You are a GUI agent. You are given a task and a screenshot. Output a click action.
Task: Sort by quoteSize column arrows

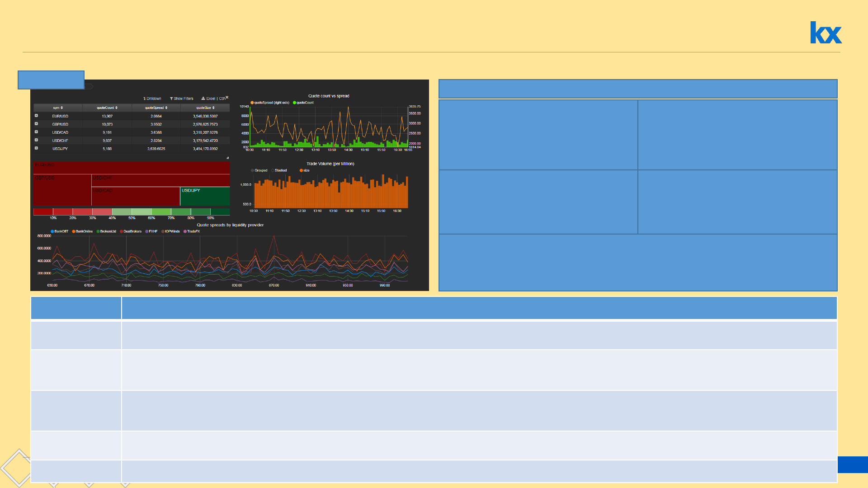coord(213,108)
